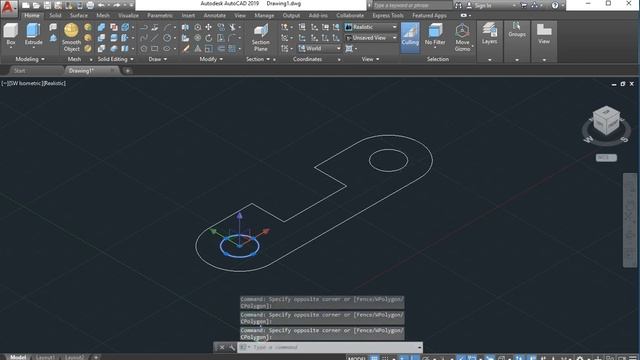Switch to the Parametric ribbon tab
This screenshot has width=640, height=360.
160,16
